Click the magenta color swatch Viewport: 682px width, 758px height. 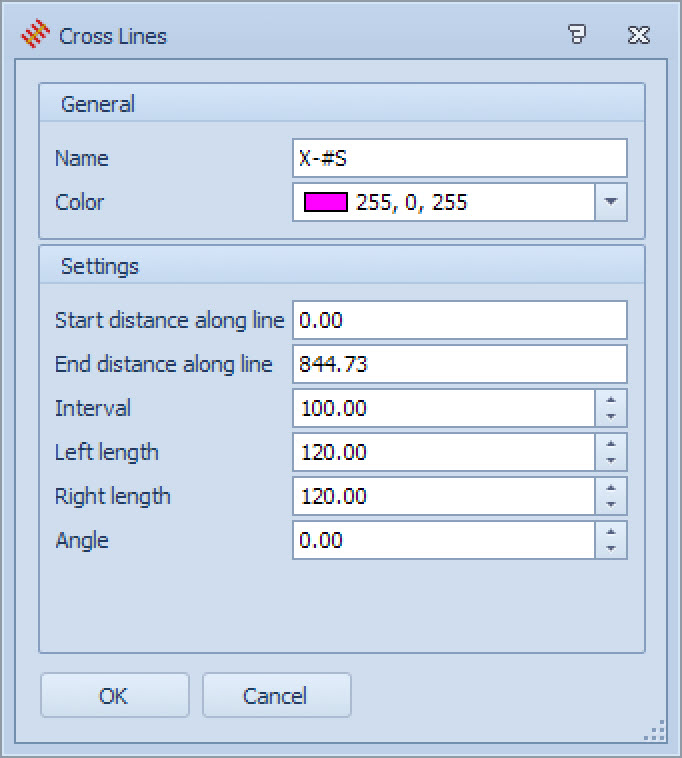(x=325, y=203)
